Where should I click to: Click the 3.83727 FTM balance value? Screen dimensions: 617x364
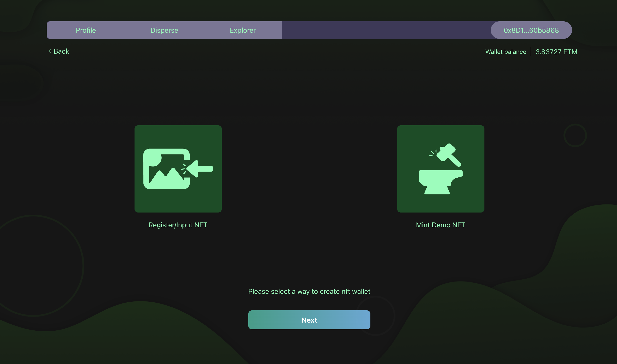556,52
